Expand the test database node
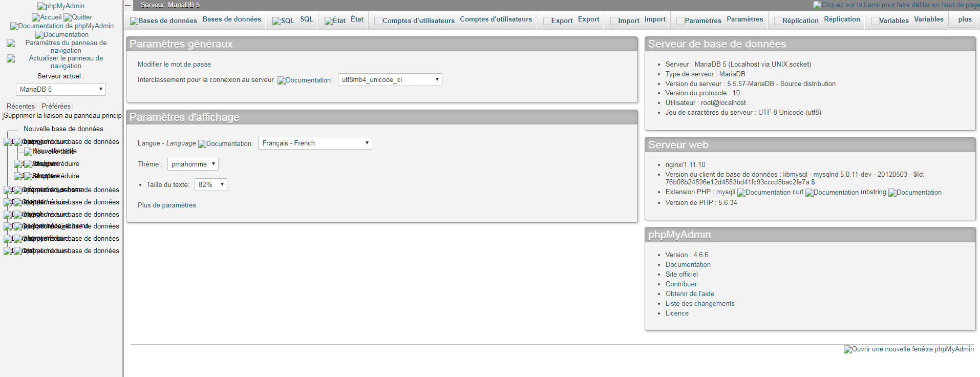The width and height of the screenshot is (980, 377). tap(8, 251)
